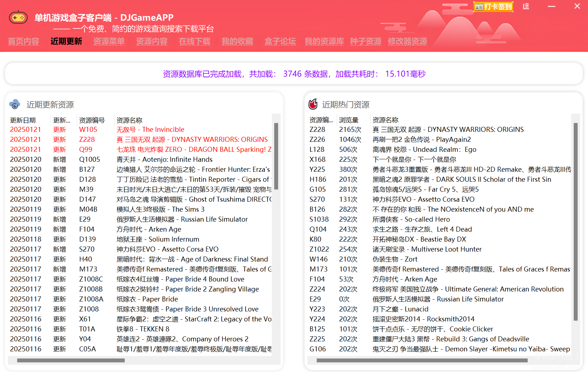Open the 资源菜单 tab
The image size is (588, 372).
coord(109,41)
